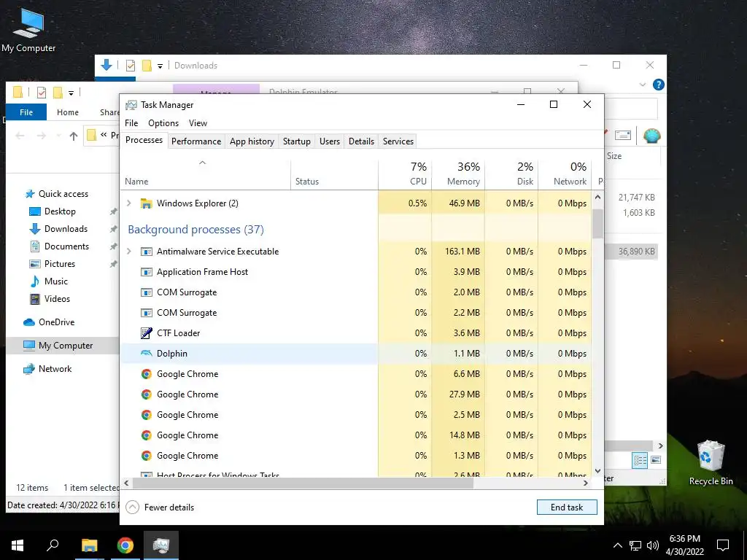This screenshot has width=747, height=560.
Task: Sort processes by Memory column
Action: 458,174
